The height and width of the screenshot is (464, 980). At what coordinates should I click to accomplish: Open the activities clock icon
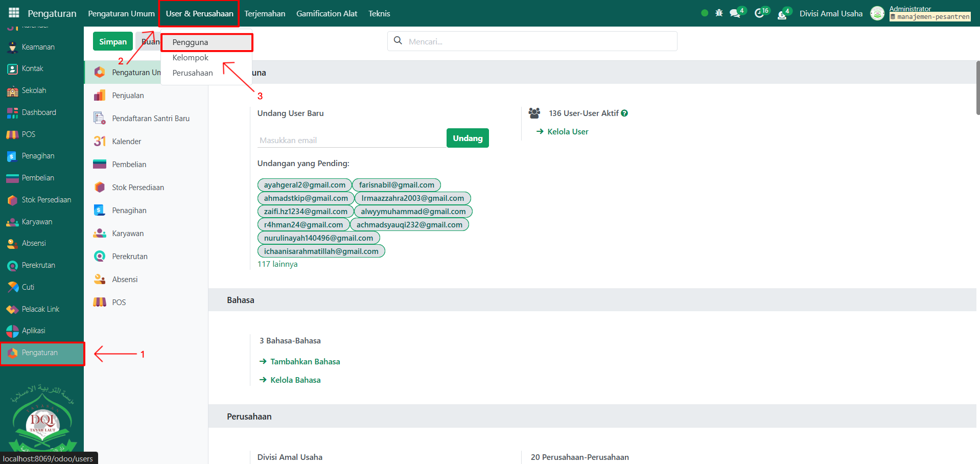(x=759, y=13)
